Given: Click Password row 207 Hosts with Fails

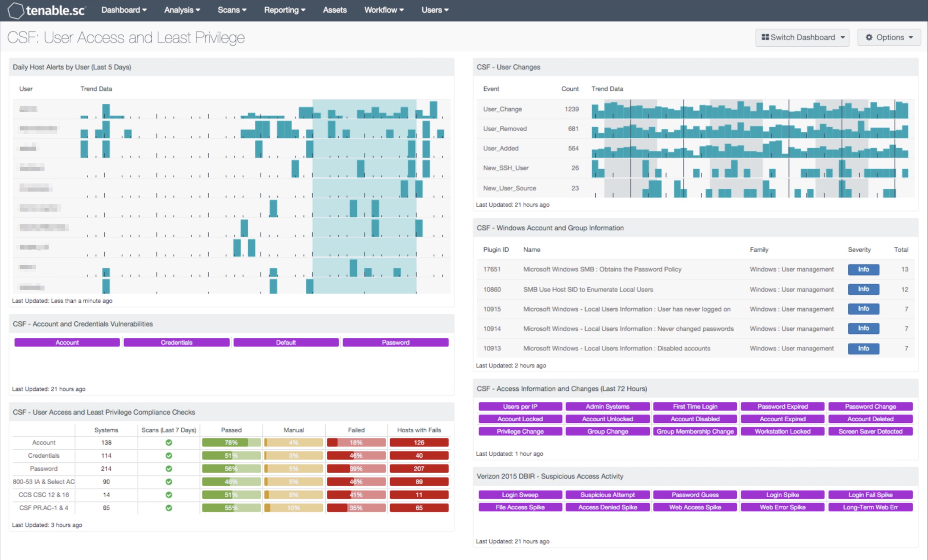Looking at the screenshot, I should [x=419, y=469].
